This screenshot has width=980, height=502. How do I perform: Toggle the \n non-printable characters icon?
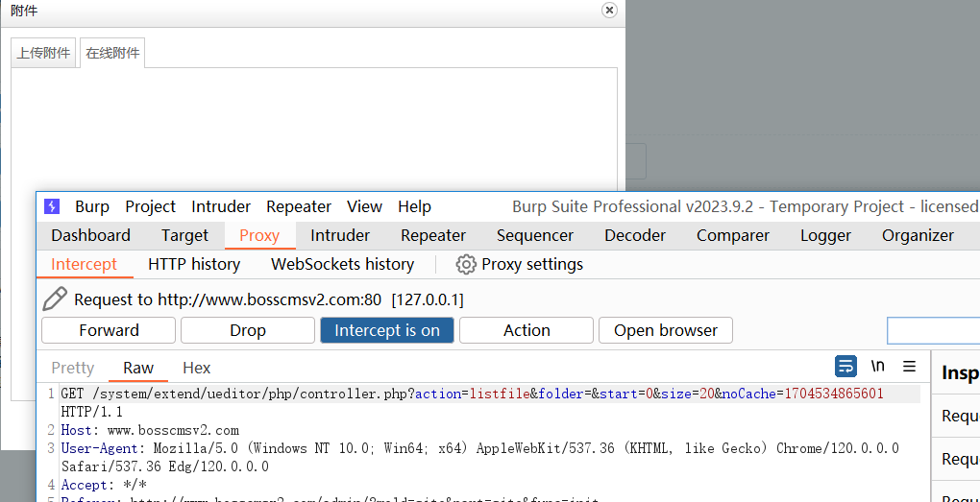[x=877, y=366]
